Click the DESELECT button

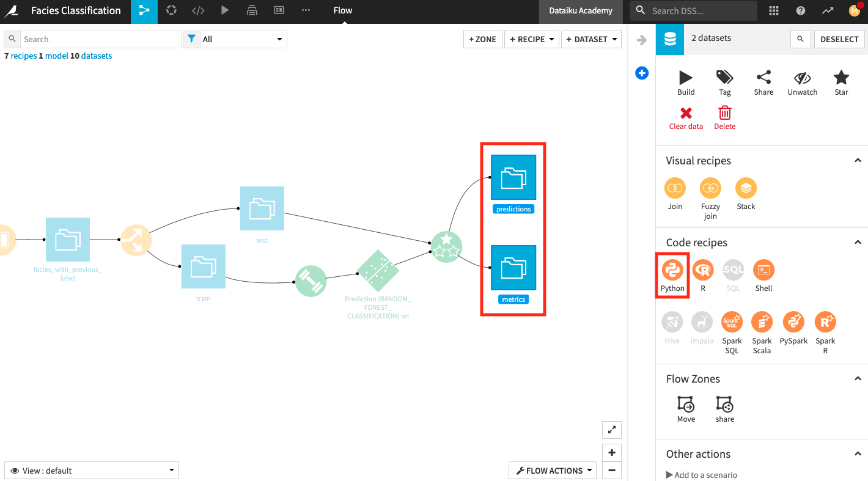point(839,39)
